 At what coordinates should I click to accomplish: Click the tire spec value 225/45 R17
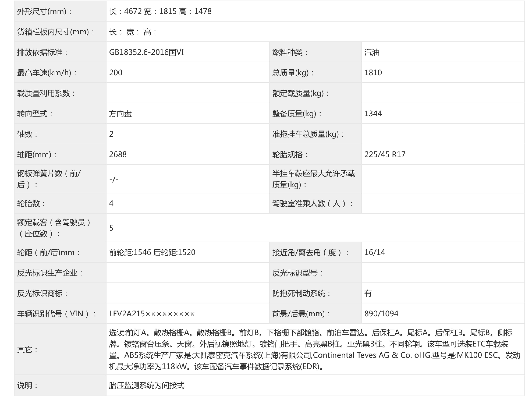[x=385, y=154]
